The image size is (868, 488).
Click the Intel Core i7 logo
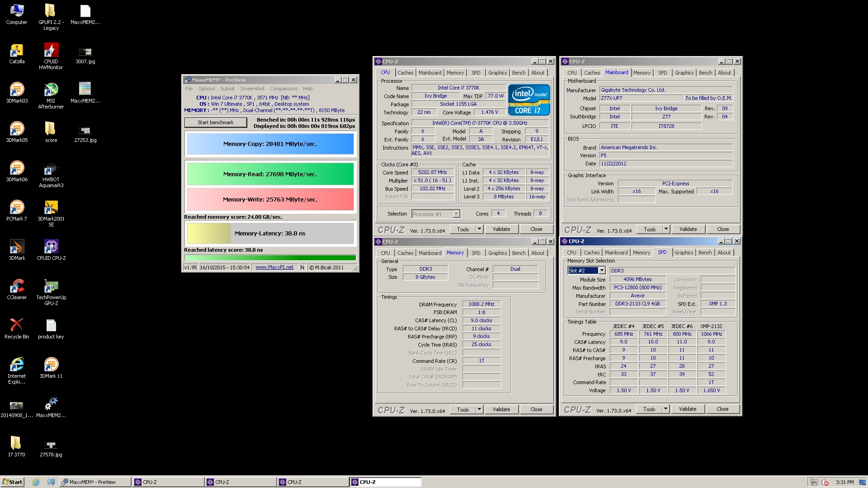click(x=529, y=100)
